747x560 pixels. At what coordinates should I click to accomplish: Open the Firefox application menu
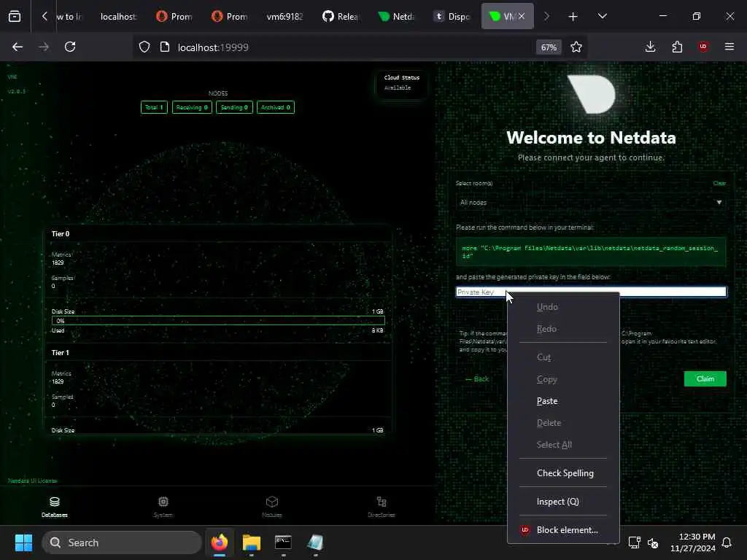pyautogui.click(x=729, y=47)
